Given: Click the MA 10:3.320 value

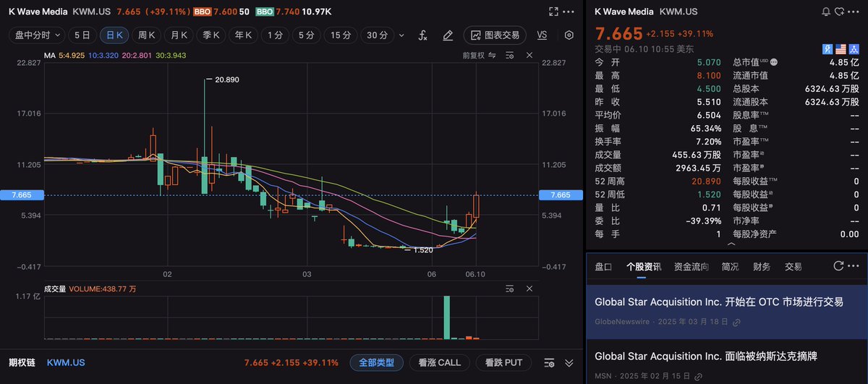Looking at the screenshot, I should [x=104, y=55].
